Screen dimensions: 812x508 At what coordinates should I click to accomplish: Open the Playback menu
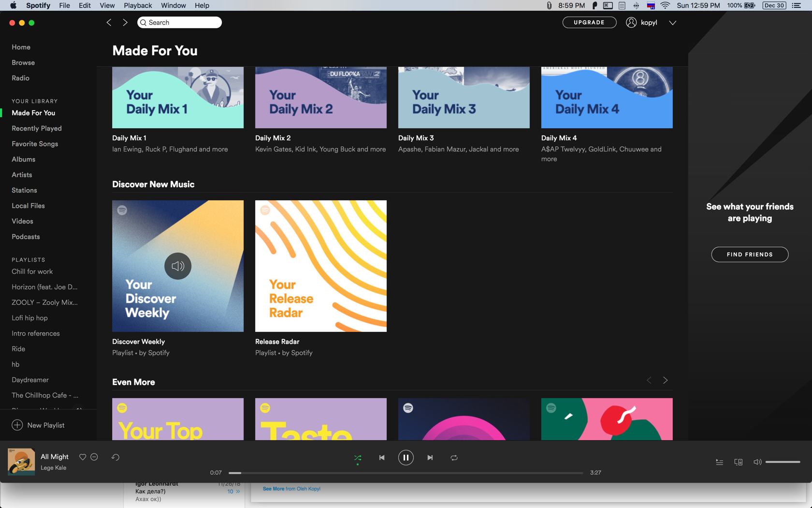click(x=138, y=5)
